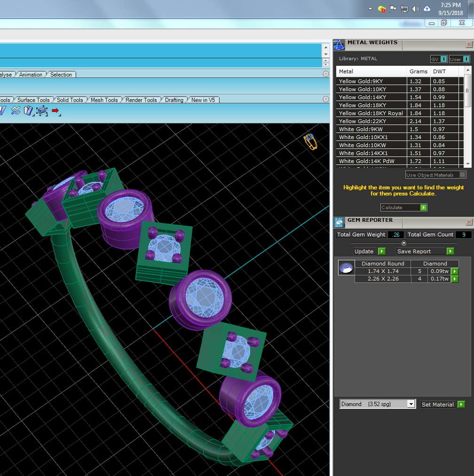The image size is (474, 476).
Task: Select the White Gold:14K PdW row
Action: tap(400, 161)
